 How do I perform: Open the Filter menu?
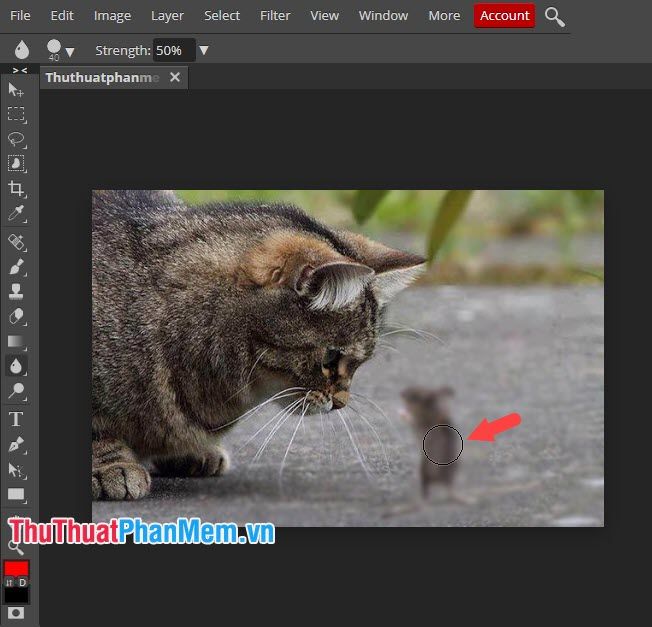pyautogui.click(x=275, y=16)
